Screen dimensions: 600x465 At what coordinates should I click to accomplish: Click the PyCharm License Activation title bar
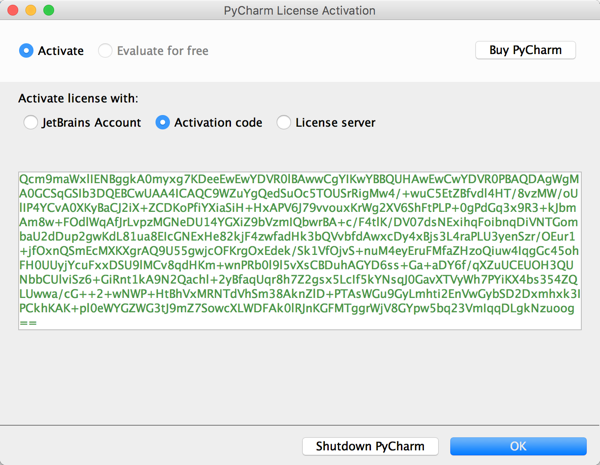pyautogui.click(x=300, y=10)
